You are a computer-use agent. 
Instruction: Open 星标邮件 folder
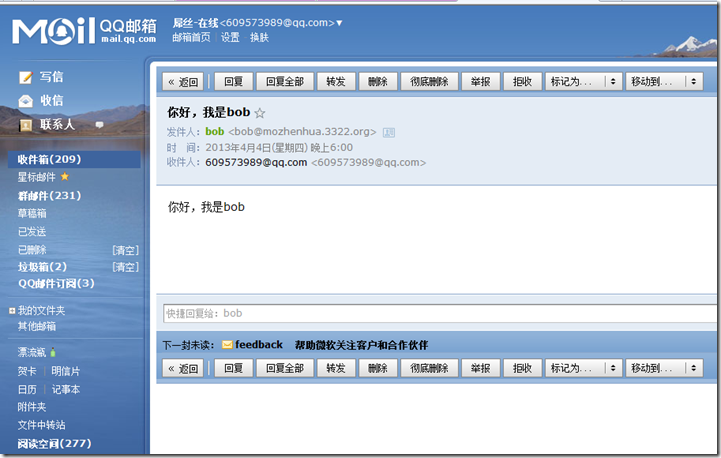click(36, 177)
